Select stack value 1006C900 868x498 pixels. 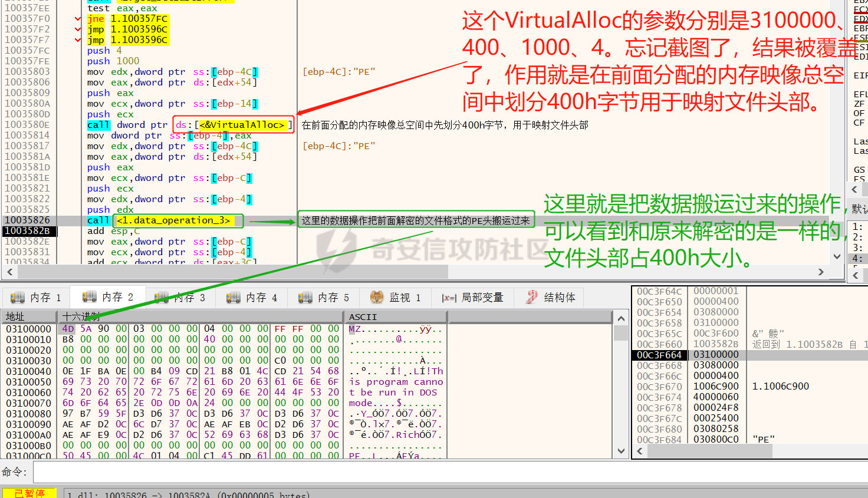[x=716, y=387]
